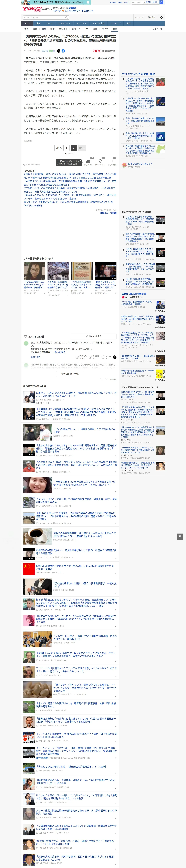Screen dimensions: 186x868
Task: Click the ログイン link in the header
Action: (x=57, y=11)
